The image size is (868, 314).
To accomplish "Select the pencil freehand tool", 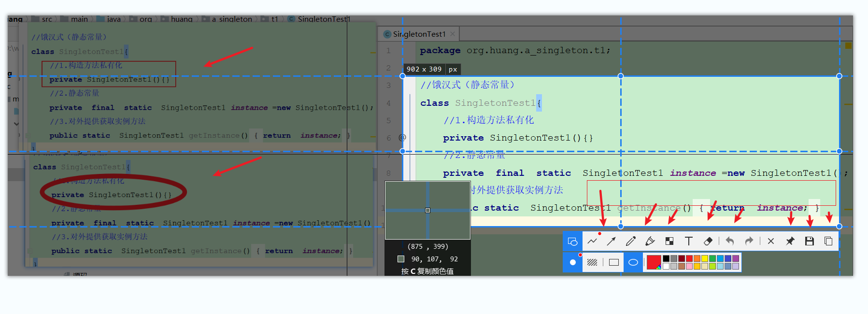I will click(x=631, y=241).
